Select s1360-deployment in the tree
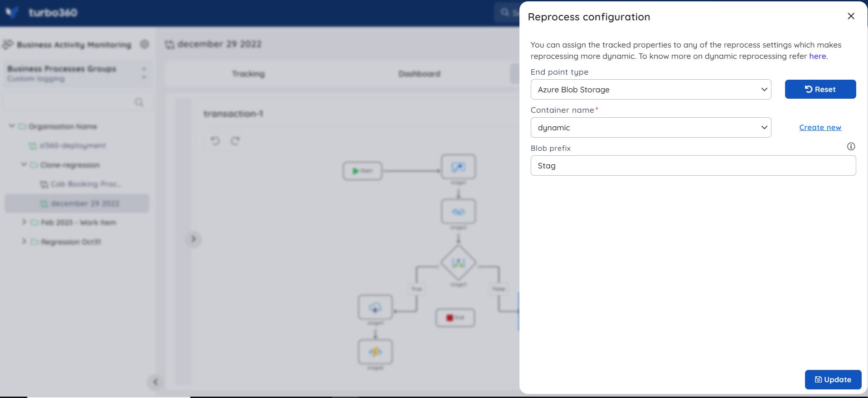This screenshot has height=398, width=868. [68, 146]
